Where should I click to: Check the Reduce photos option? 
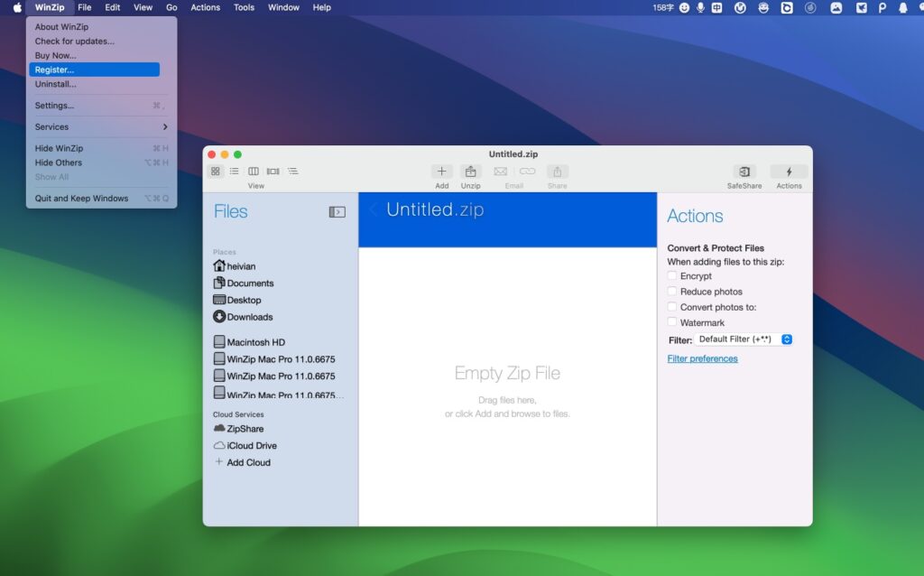pos(672,292)
